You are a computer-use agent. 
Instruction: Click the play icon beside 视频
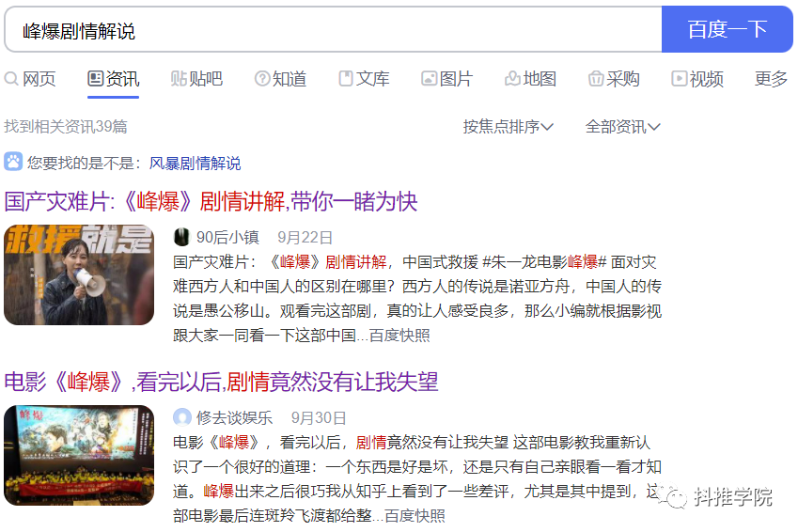tap(679, 78)
